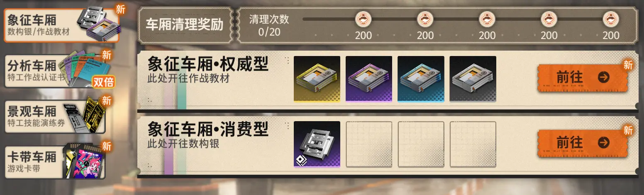Click the gray combat textbook icon
This screenshot has height=195, width=644.
(x=473, y=79)
